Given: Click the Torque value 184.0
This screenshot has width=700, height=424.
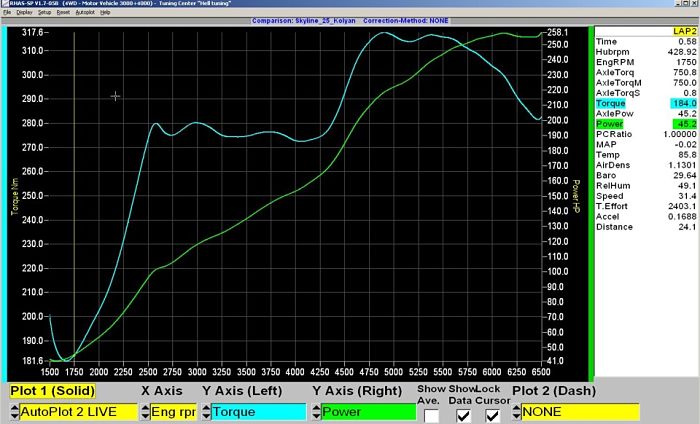Looking at the screenshot, I should [x=684, y=104].
